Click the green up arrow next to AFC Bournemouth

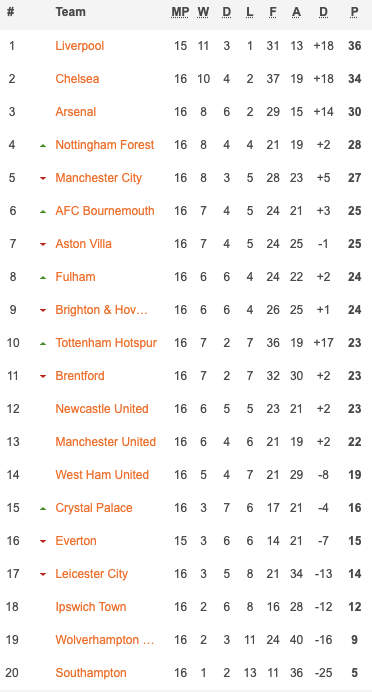point(43,211)
